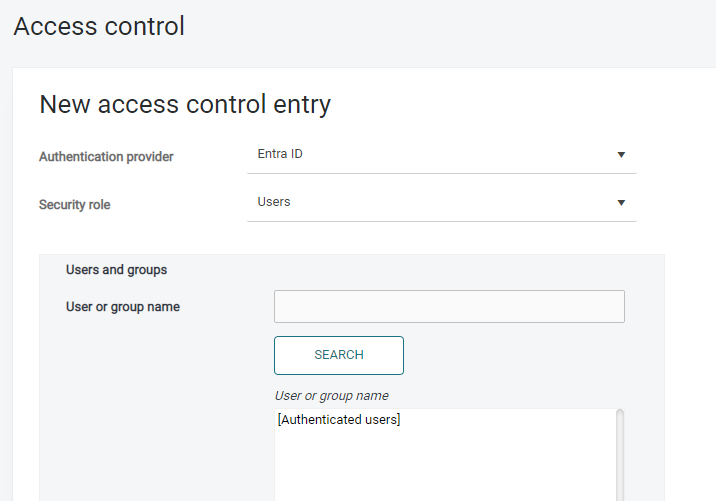Focus the User or group name field

click(449, 307)
